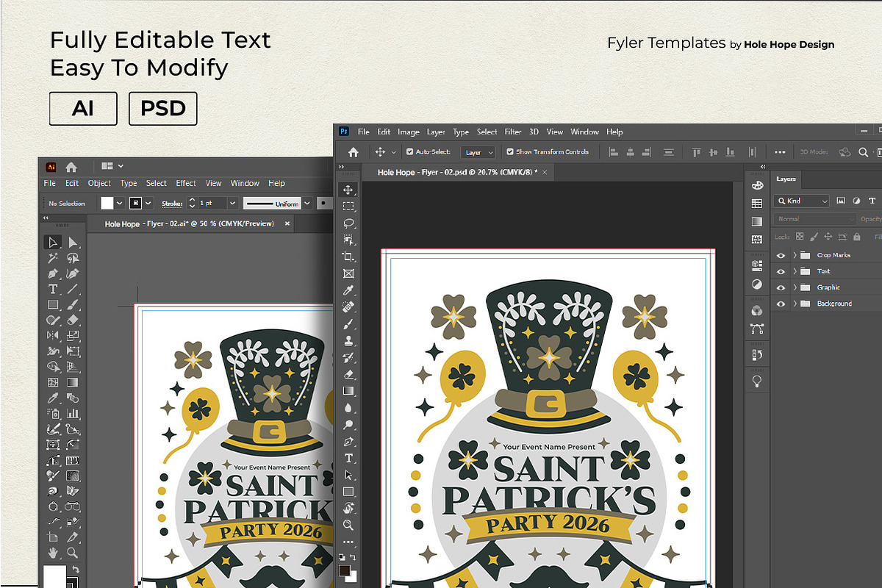Open the Layer auto-select dropdown in Photoshop
This screenshot has height=588, width=882.
[x=478, y=152]
